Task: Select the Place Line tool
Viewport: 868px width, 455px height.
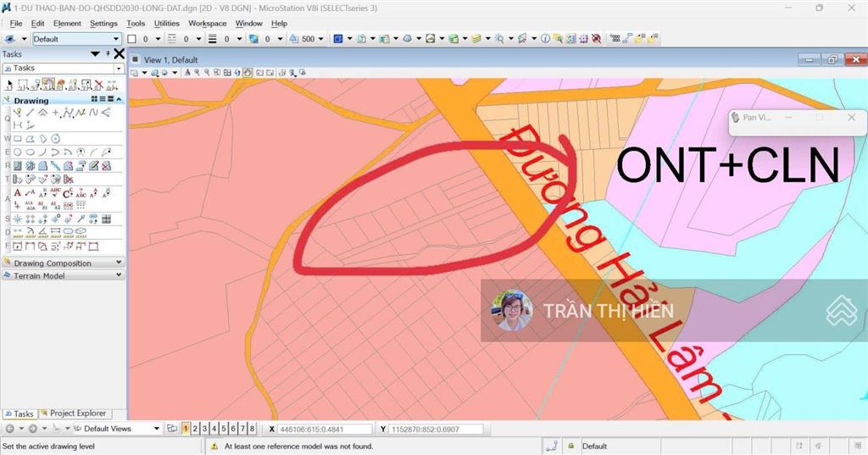Action: point(30,113)
